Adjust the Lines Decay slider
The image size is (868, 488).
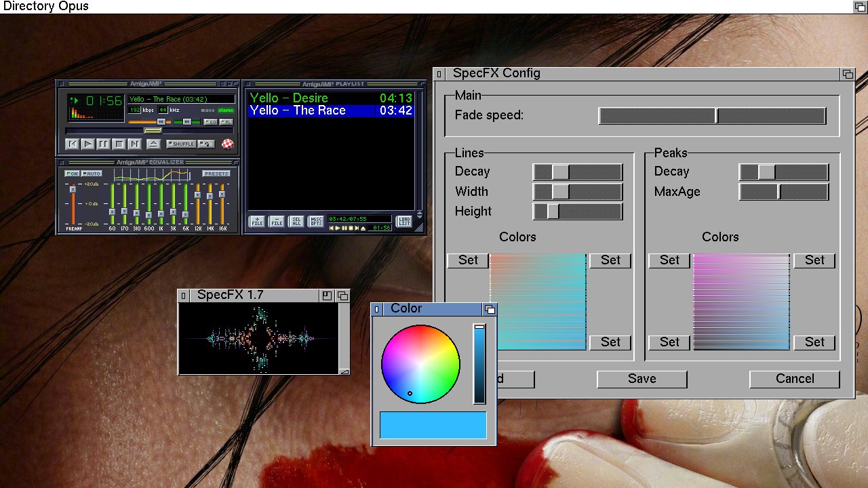point(578,172)
